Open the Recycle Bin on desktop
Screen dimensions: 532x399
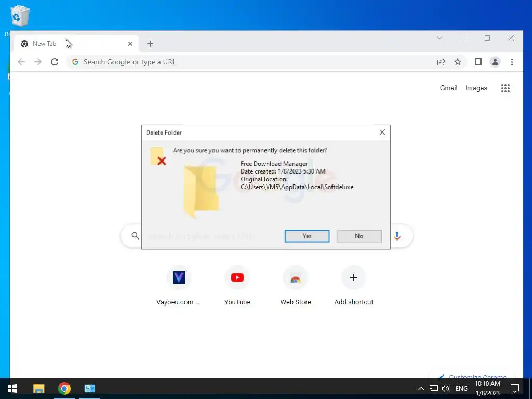pyautogui.click(x=20, y=16)
